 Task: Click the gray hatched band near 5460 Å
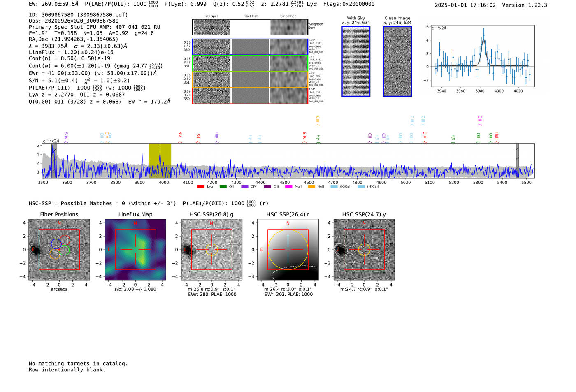pyautogui.click(x=517, y=160)
